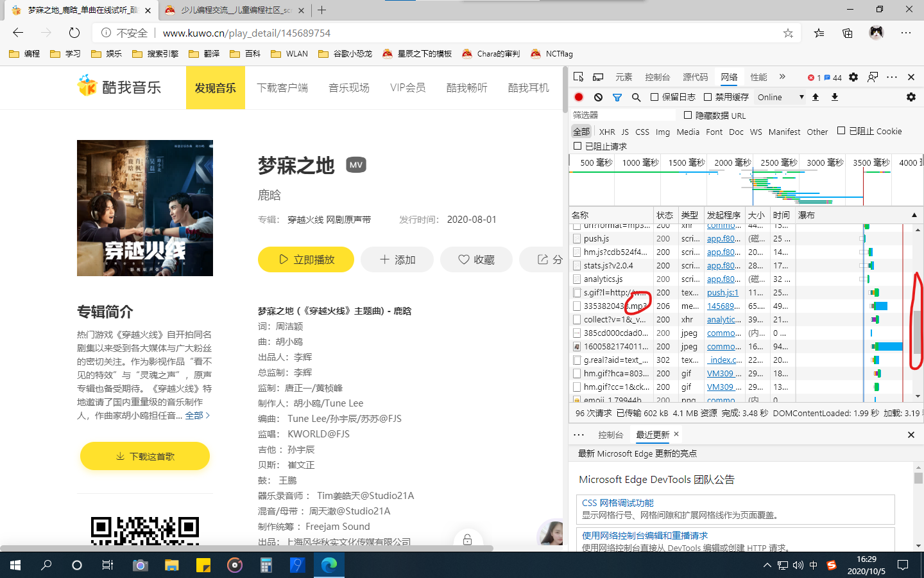Close the 最近更新 drawer tab
The width and height of the screenshot is (924, 578).
(676, 434)
